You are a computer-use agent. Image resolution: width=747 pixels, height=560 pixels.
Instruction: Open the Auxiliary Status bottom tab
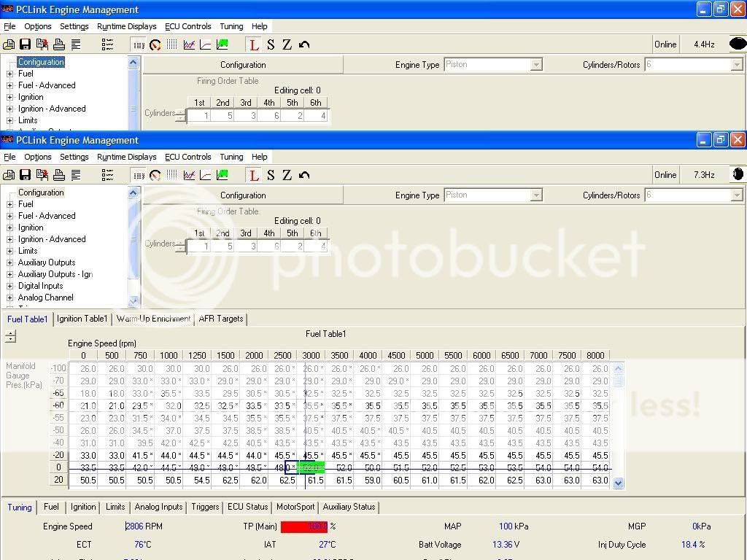[349, 507]
